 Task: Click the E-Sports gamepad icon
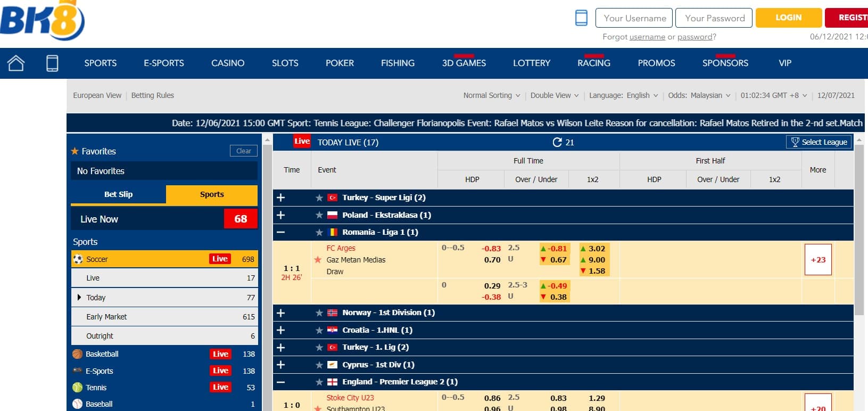coord(78,371)
